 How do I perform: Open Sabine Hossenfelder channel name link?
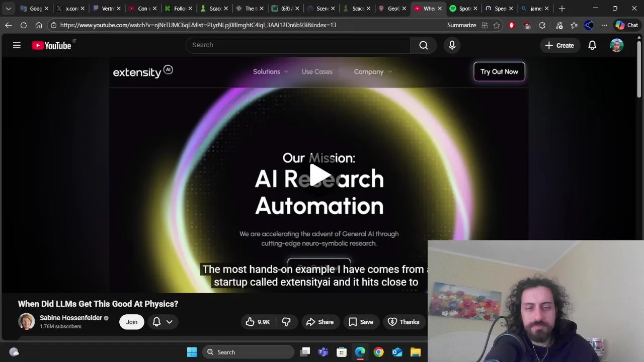[70, 318]
